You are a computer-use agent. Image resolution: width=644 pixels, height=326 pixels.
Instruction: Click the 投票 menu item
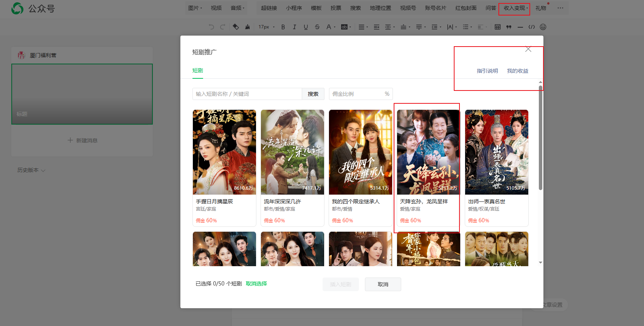pyautogui.click(x=336, y=8)
